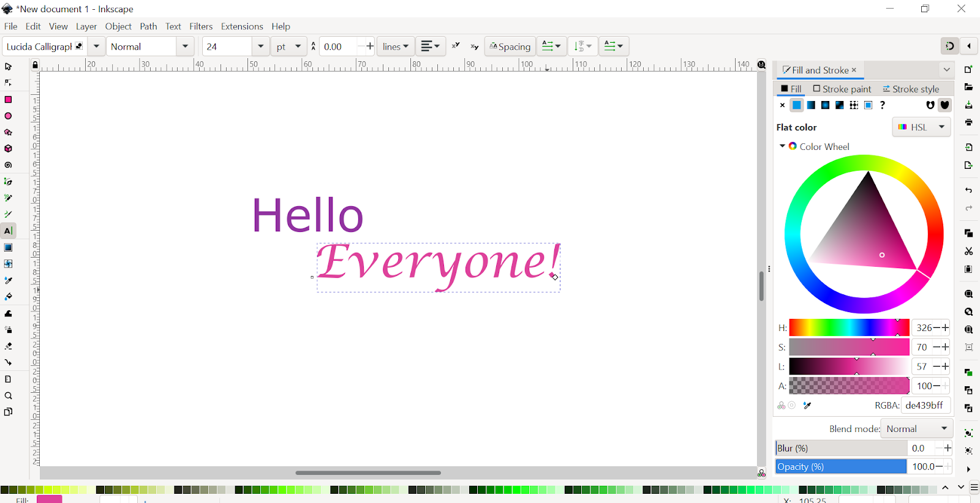Screen dimensions: 980x503
Task: Select the Gradient tool
Action: (8, 247)
